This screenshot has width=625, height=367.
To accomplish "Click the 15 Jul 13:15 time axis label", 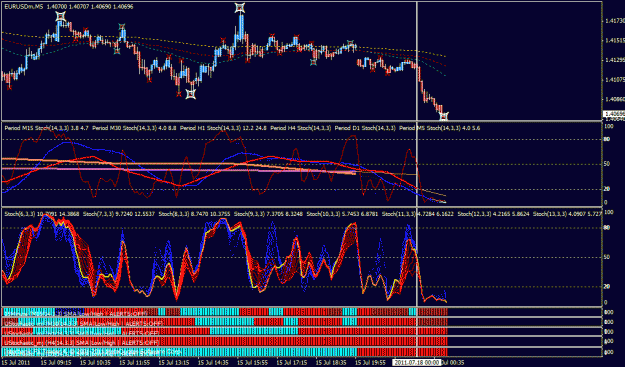I will (x=173, y=363).
